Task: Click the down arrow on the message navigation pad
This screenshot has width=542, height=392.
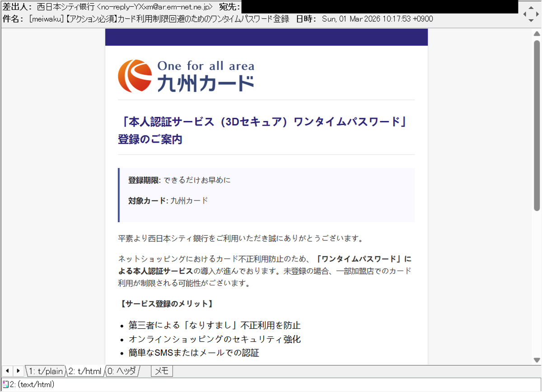Action: pyautogui.click(x=531, y=20)
